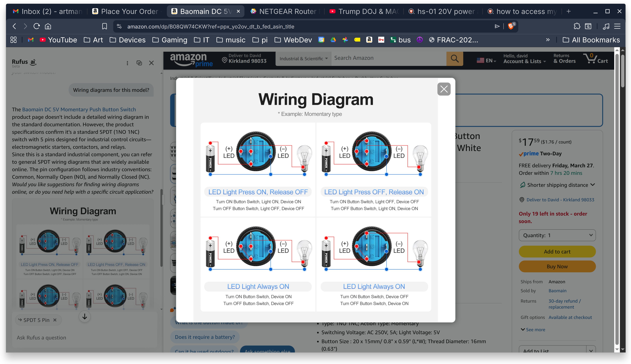Viewport: 631px width, 364px height.
Task: Click Baomain DC 5V Momentary Push Button Switch link
Action: tap(79, 109)
